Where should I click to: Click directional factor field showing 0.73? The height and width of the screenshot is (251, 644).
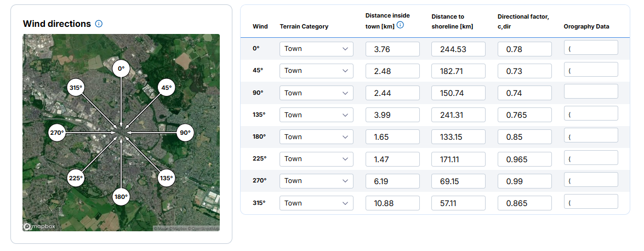point(525,71)
